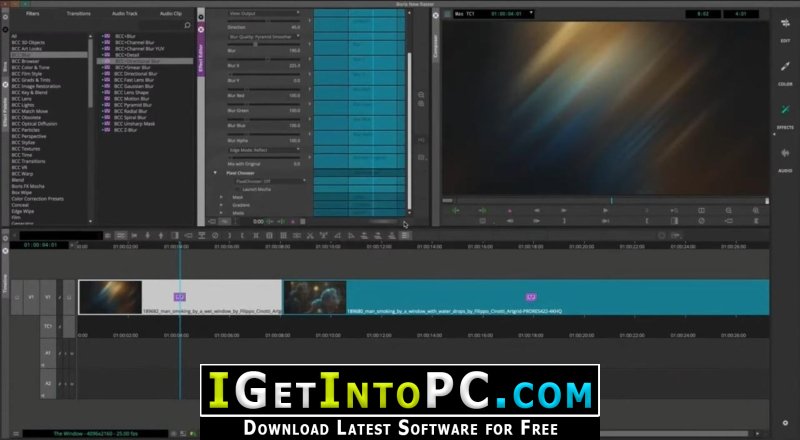Click the BCC Gaussian Blur effect icon
Image resolution: width=800 pixels, height=440 pixels.
click(x=106, y=86)
